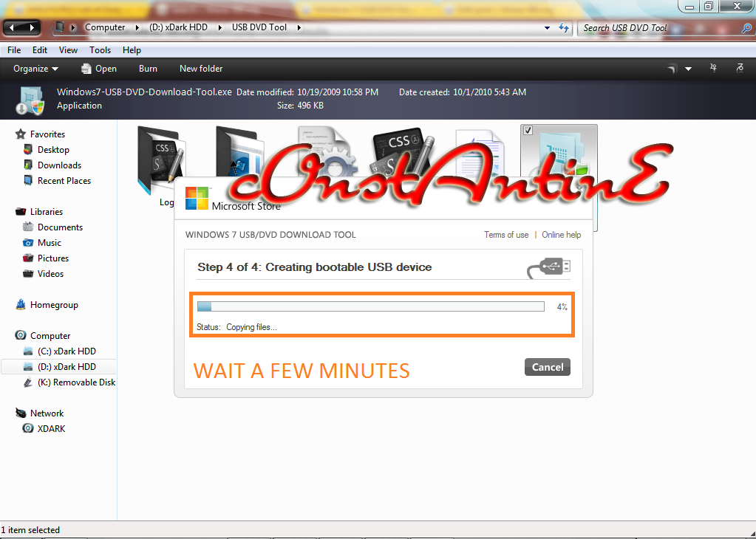Expand arrow before Computer breadcrumb
This screenshot has width=756, height=539.
[x=73, y=27]
